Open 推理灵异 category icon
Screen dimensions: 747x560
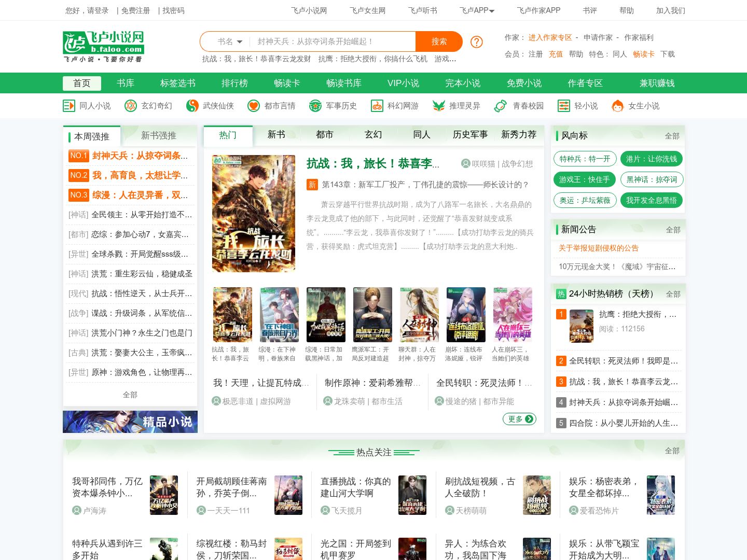coord(439,106)
